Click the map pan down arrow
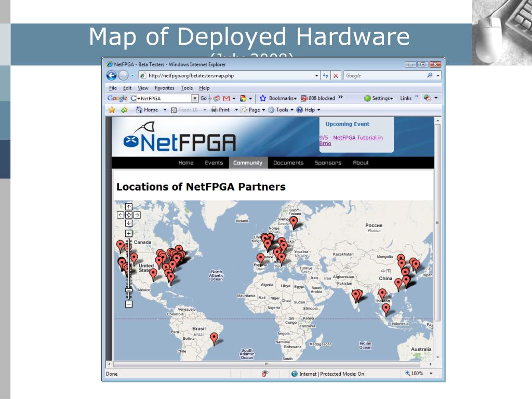The image size is (532, 399). click(129, 223)
